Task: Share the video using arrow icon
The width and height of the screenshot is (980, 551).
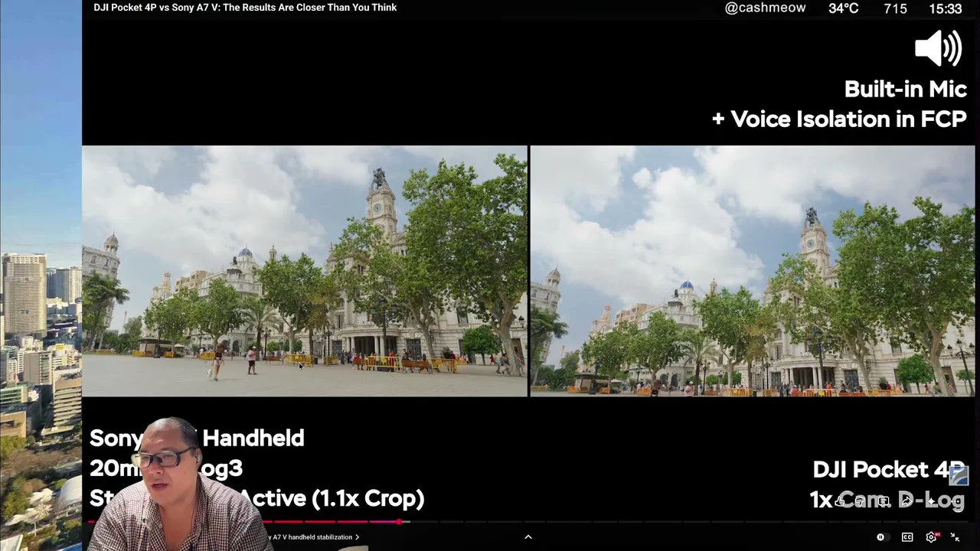Action: click(x=906, y=501)
